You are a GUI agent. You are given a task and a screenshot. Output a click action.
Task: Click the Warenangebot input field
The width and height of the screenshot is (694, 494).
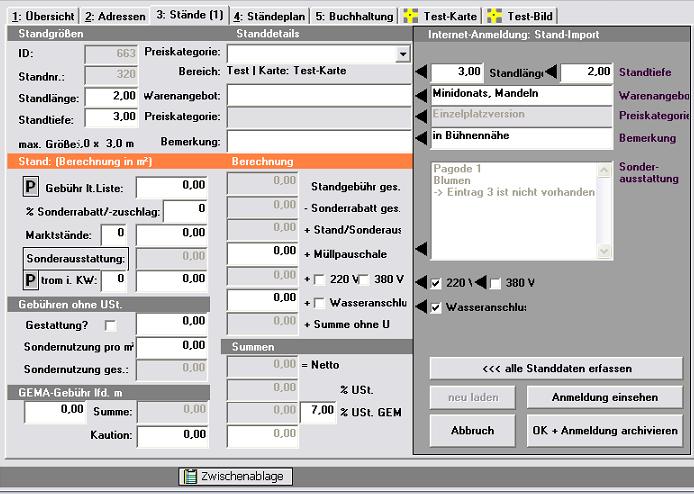pyautogui.click(x=319, y=96)
